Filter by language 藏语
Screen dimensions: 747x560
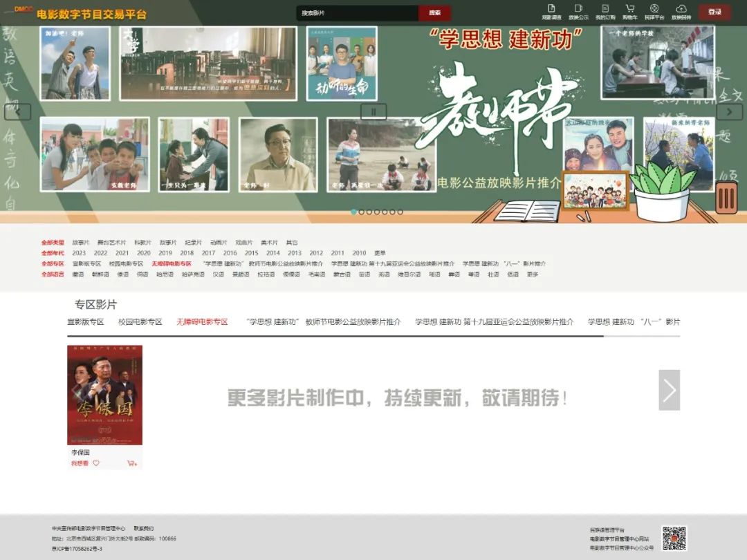[77, 274]
